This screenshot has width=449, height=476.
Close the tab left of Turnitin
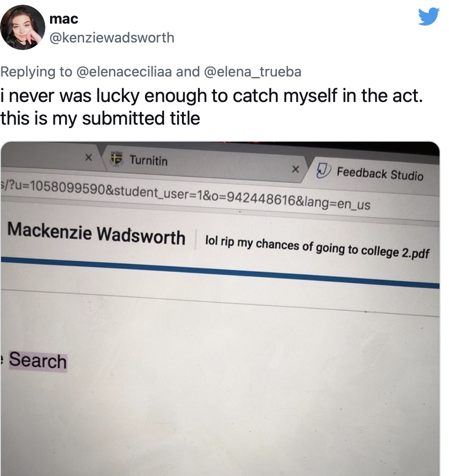click(x=88, y=158)
